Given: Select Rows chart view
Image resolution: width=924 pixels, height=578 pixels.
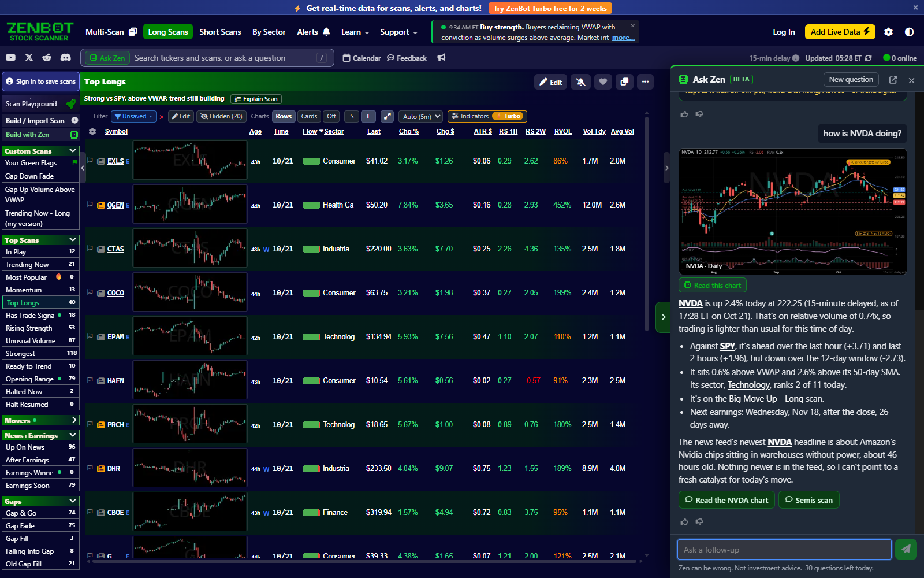Looking at the screenshot, I should click(284, 116).
